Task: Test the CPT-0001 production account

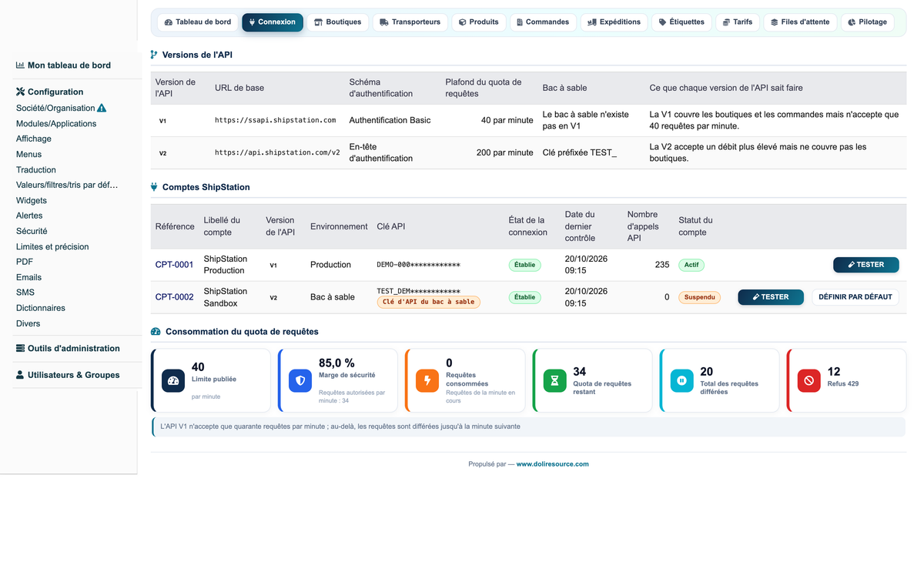Action: pyautogui.click(x=866, y=265)
